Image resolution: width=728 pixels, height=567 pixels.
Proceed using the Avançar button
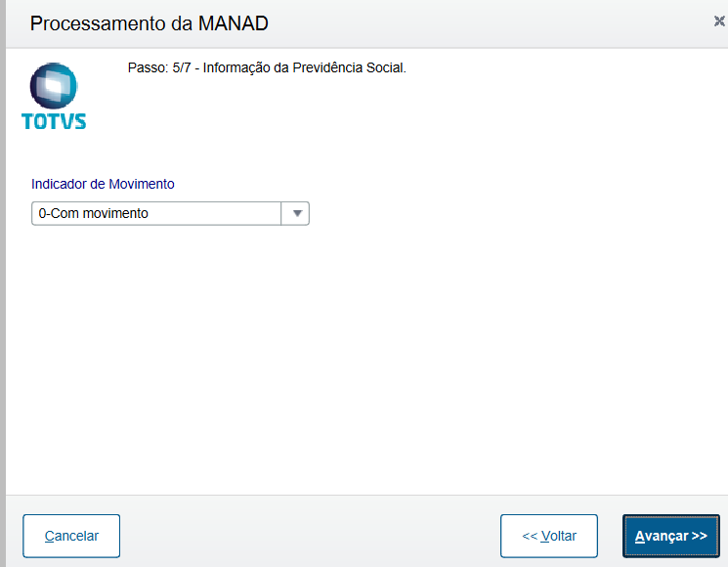(x=670, y=536)
